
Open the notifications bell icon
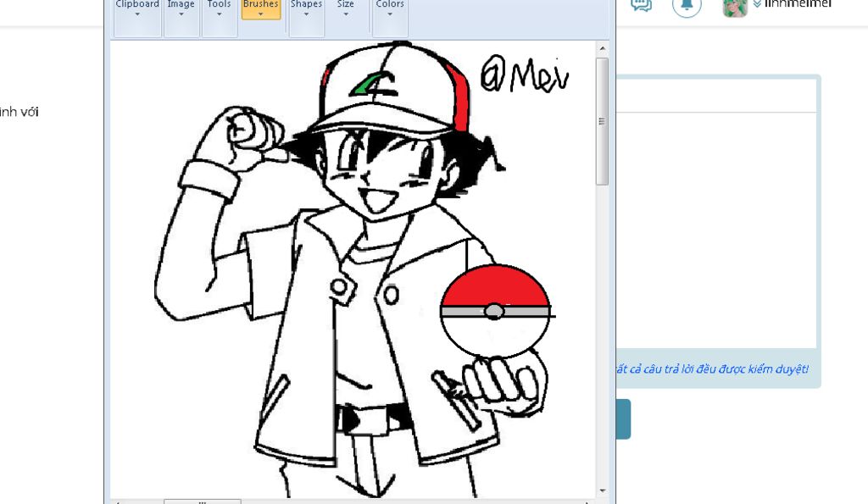tap(687, 6)
